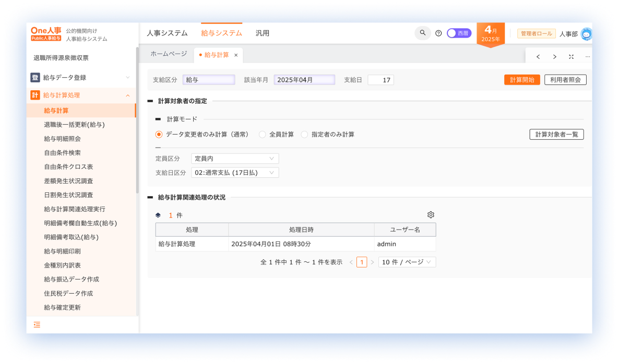The image size is (619, 364).
Task: Click pagination previous arrow
Action: tap(351, 262)
